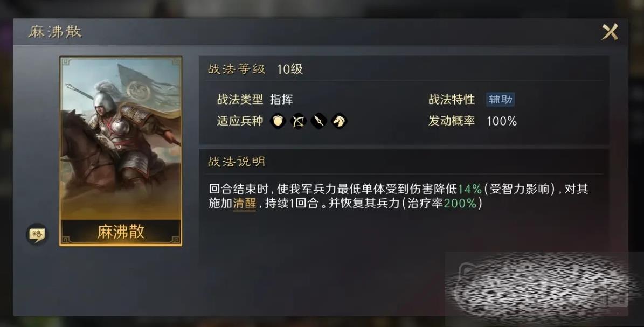Image resolution: width=644 pixels, height=327 pixels.
Task: Tap the 指挥 tactic type value
Action: (x=281, y=100)
